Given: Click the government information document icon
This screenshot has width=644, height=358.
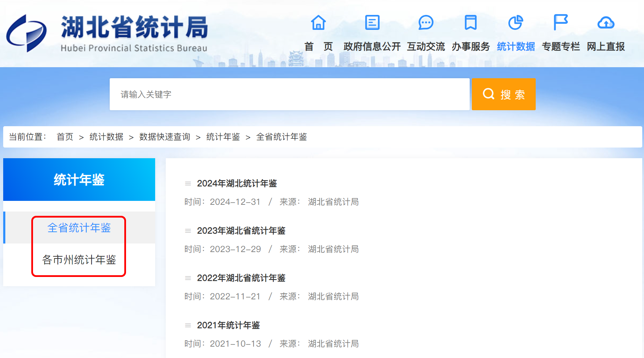Looking at the screenshot, I should [x=372, y=23].
